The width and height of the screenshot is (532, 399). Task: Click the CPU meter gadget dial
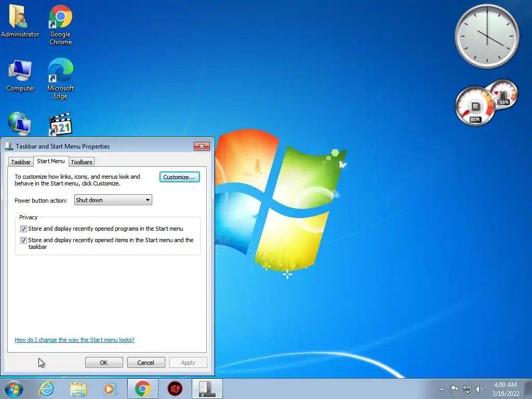click(475, 106)
